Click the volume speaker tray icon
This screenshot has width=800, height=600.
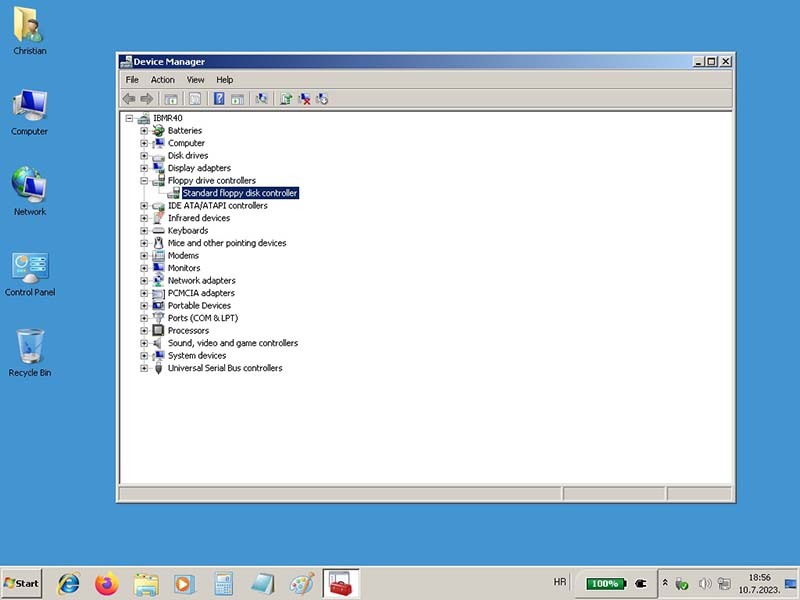point(705,583)
